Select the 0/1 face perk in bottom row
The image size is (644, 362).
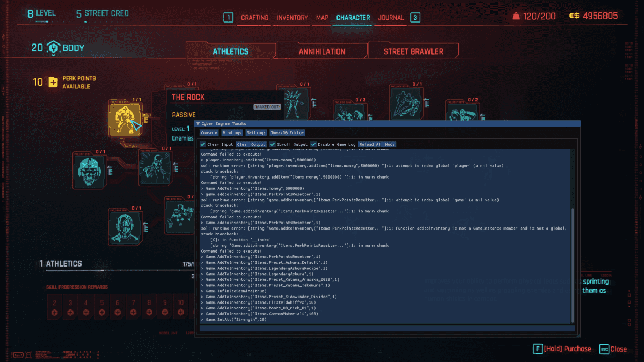pos(125,227)
